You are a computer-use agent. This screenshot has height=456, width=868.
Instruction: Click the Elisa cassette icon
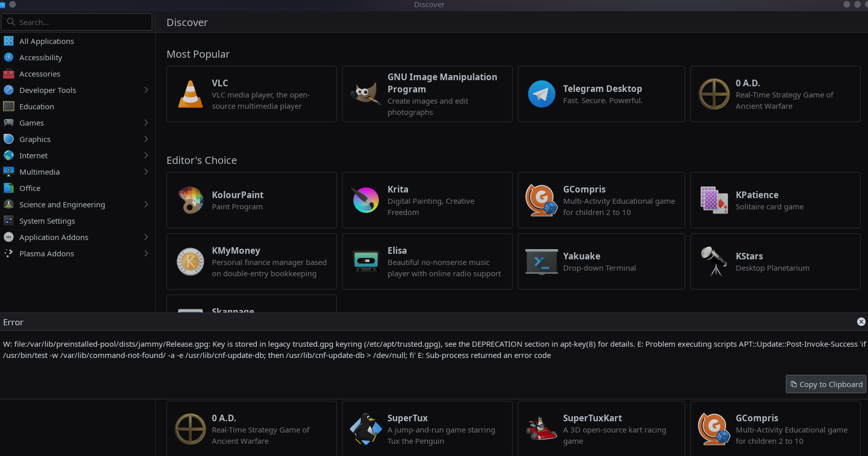366,261
